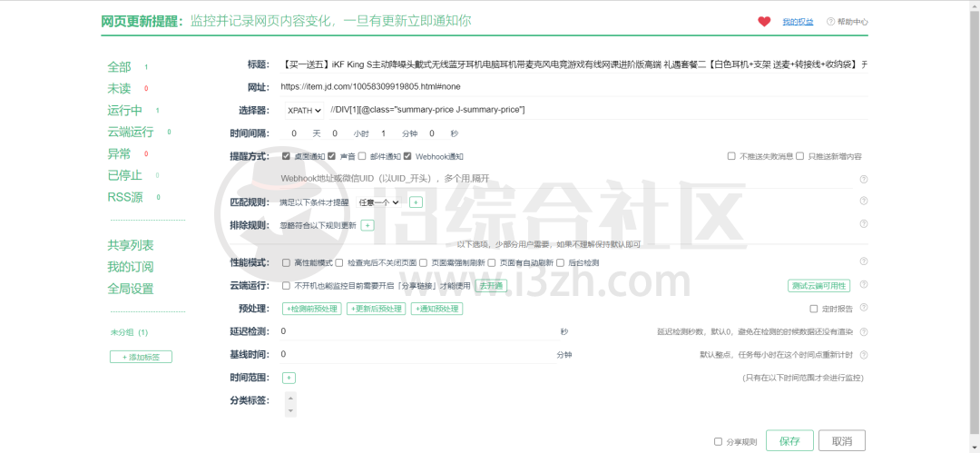Click the 分钟 (minutes) interval field
Viewport: 980px width, 453px height.
click(383, 133)
